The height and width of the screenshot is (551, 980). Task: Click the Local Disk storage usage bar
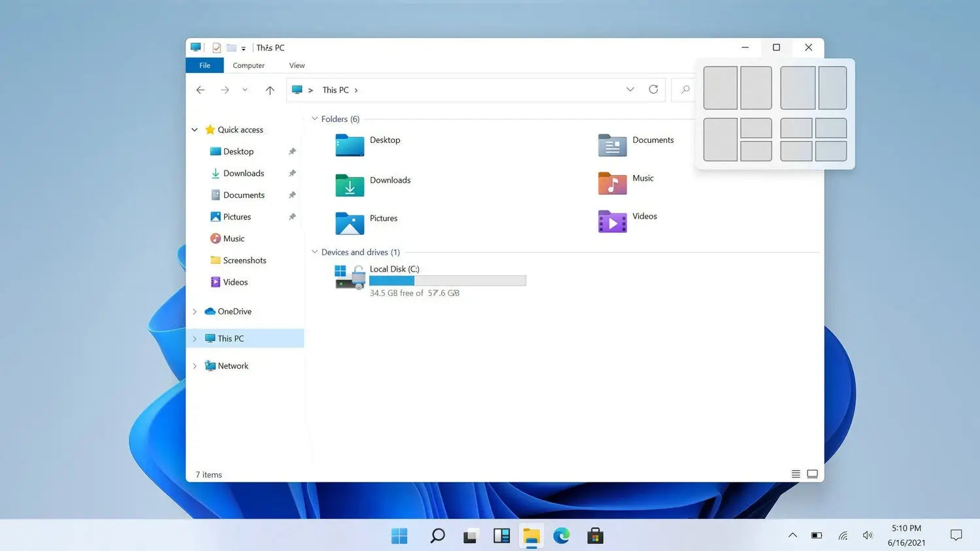click(448, 280)
